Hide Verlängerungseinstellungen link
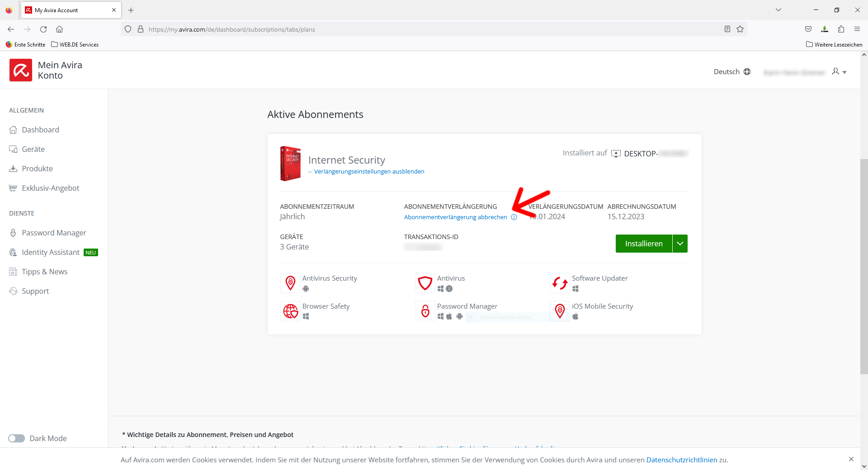868x470 pixels. pos(366,172)
